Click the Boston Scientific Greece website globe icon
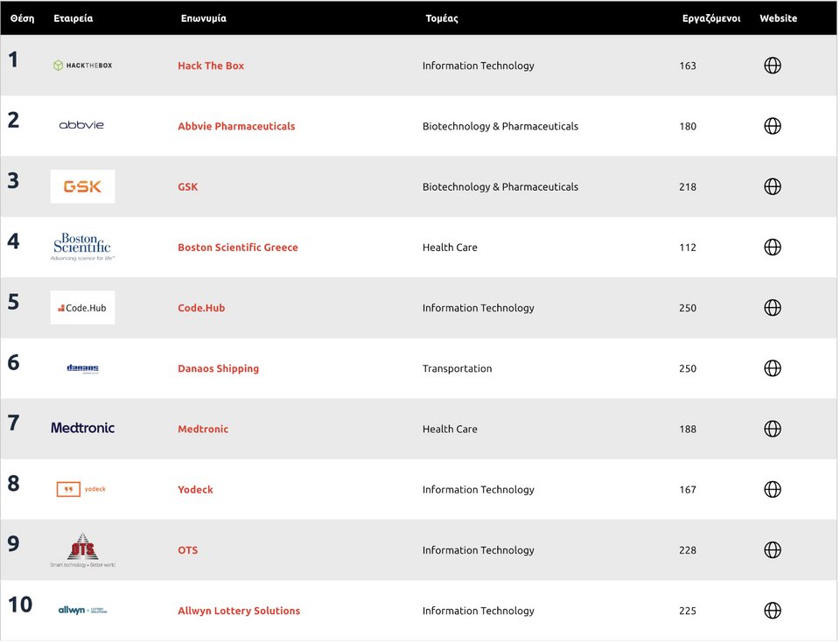 click(x=772, y=247)
